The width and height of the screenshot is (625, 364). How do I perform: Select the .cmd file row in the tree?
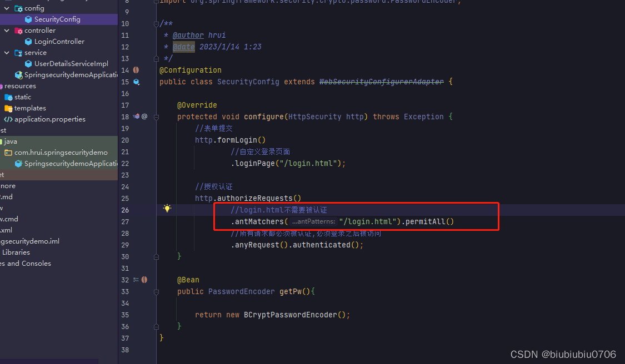(x=59, y=219)
